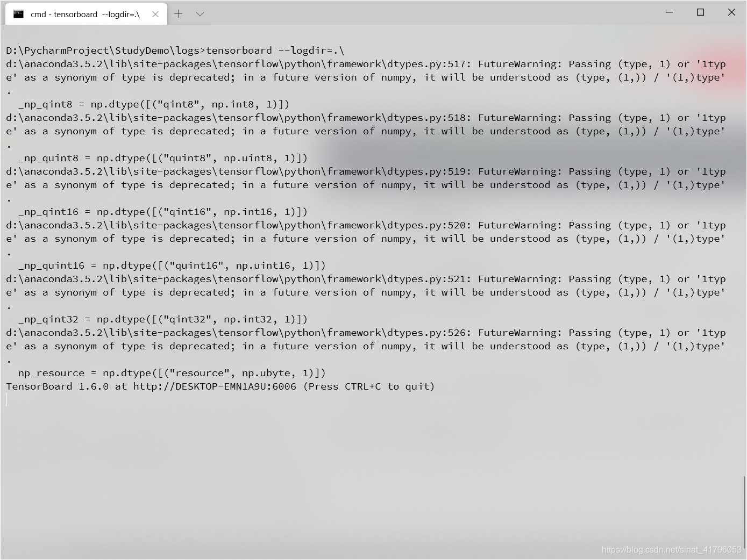This screenshot has height=560, width=747.
Task: Select the cmd tensorboard tab
Action: pos(86,15)
